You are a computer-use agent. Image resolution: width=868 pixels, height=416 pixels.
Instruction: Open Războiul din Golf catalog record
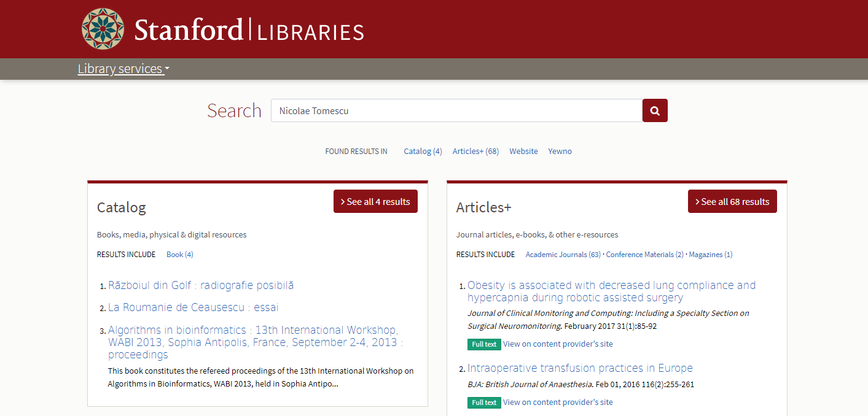[x=201, y=285]
